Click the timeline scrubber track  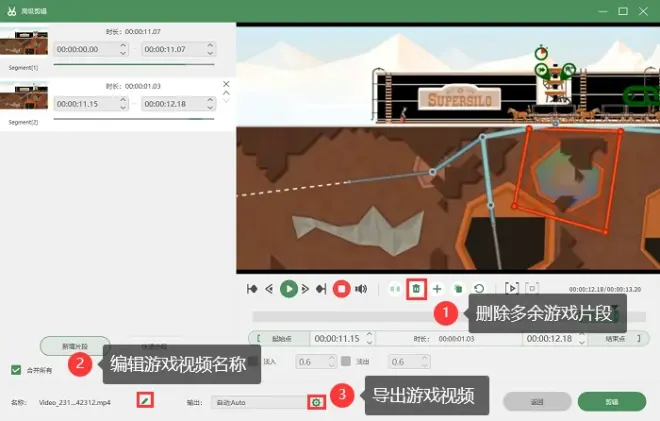pos(449,316)
